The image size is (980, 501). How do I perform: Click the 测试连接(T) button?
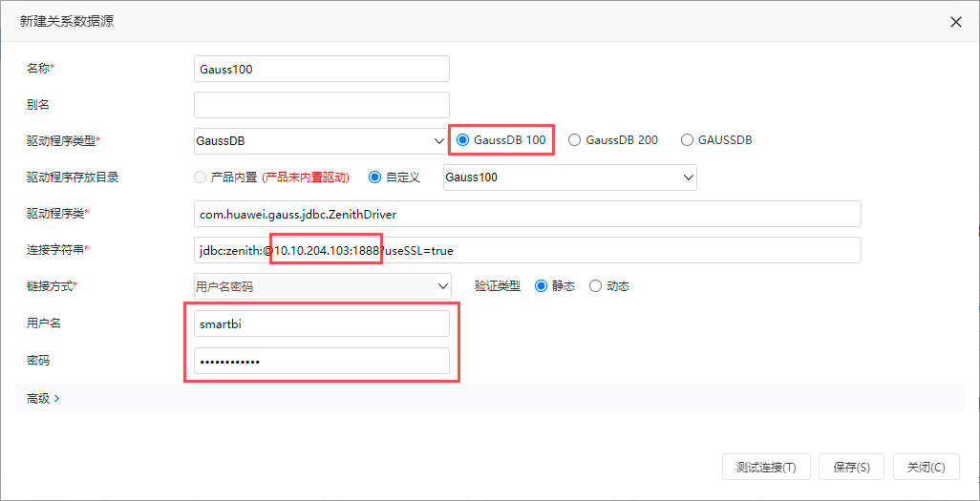(766, 467)
